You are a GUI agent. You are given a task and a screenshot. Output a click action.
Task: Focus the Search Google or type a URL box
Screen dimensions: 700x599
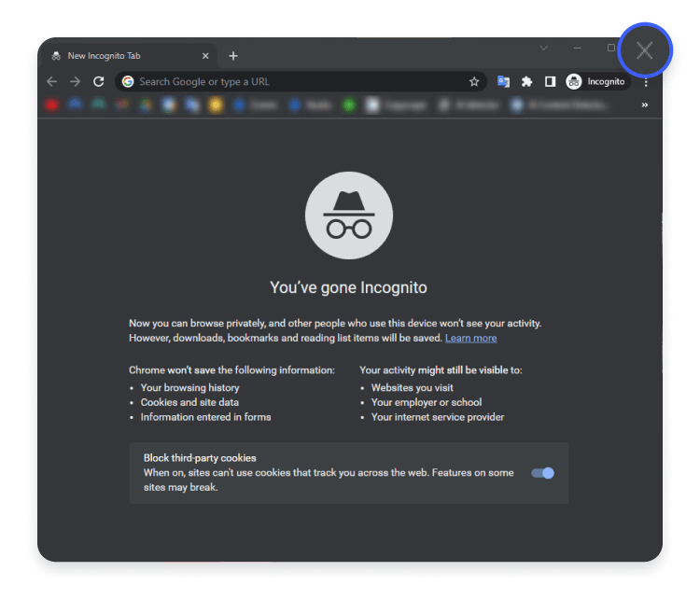301,82
